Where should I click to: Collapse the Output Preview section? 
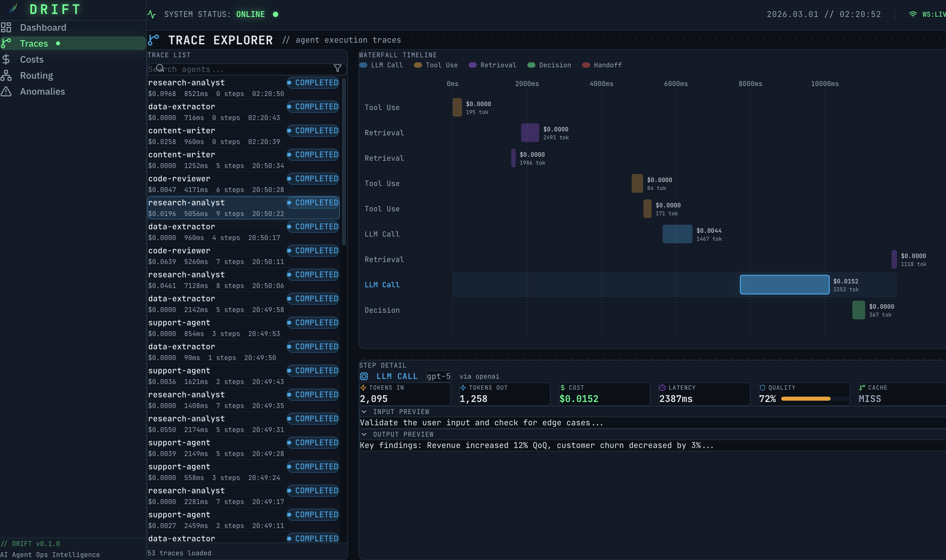tap(364, 434)
